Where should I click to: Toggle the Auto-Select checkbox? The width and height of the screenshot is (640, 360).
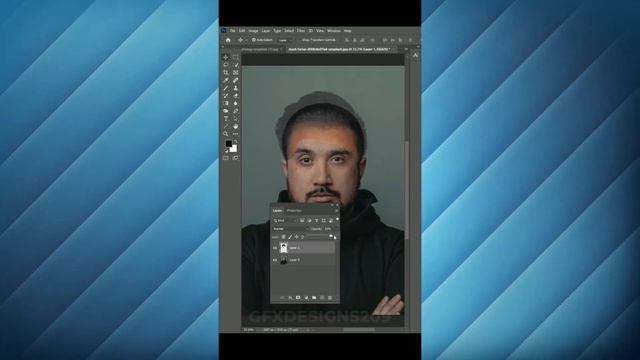coord(253,40)
